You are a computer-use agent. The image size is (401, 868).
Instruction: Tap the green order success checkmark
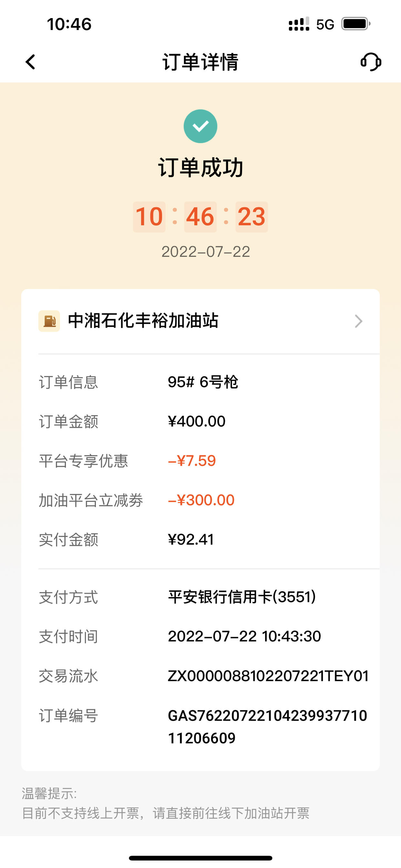click(x=200, y=126)
